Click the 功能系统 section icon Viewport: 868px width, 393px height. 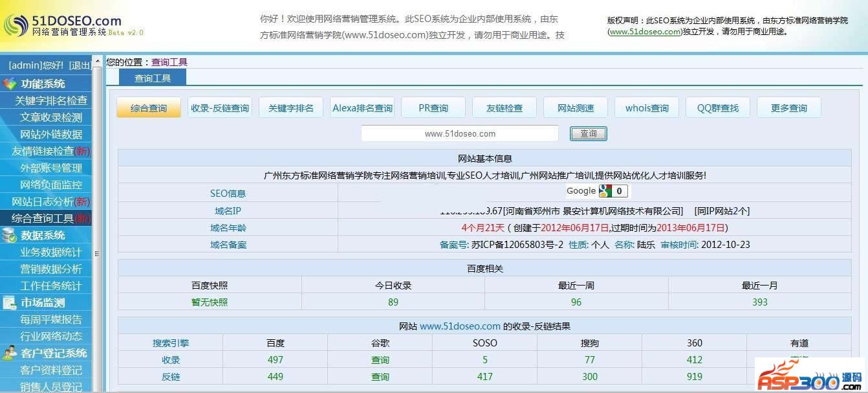tap(10, 84)
